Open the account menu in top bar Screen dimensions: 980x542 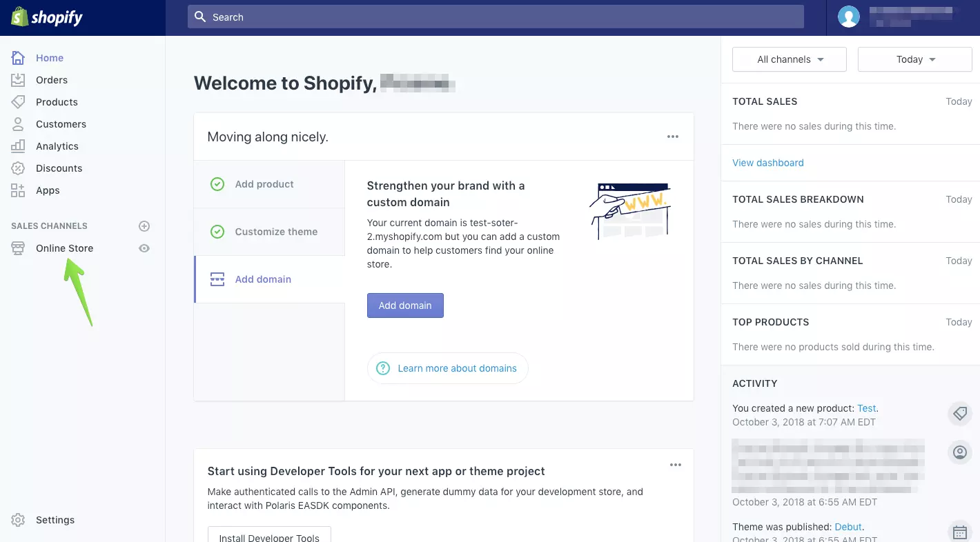903,17
